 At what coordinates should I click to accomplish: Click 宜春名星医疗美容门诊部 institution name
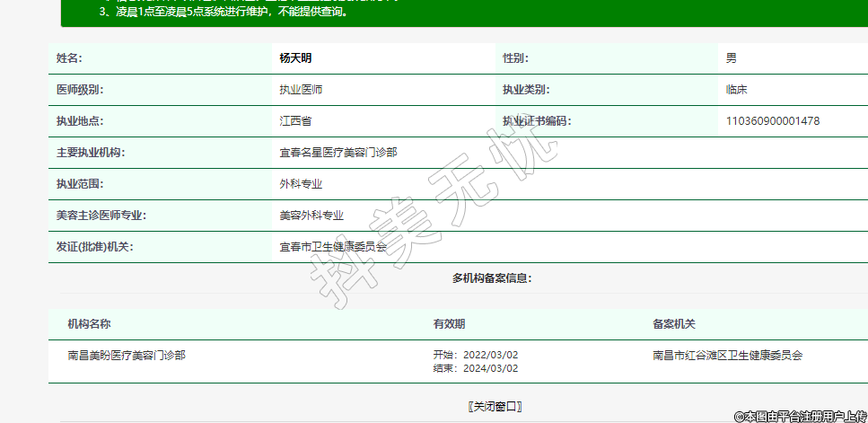coord(338,153)
